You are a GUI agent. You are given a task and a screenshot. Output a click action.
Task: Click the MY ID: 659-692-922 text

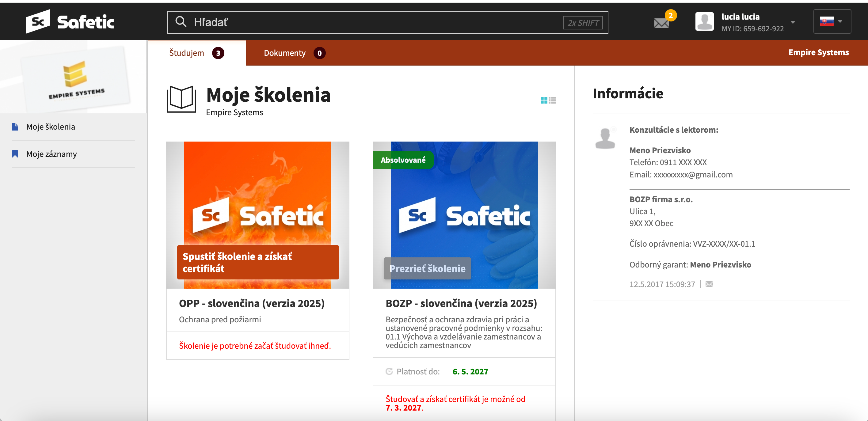point(752,28)
